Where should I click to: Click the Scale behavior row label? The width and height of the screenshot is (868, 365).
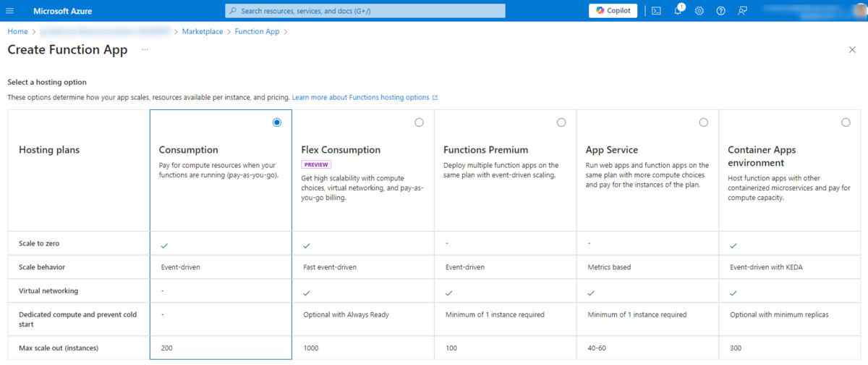(42, 267)
